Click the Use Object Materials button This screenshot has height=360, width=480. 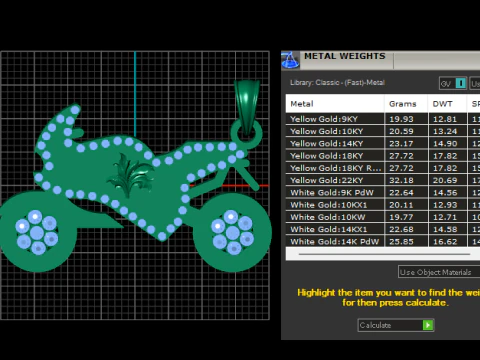pos(439,272)
